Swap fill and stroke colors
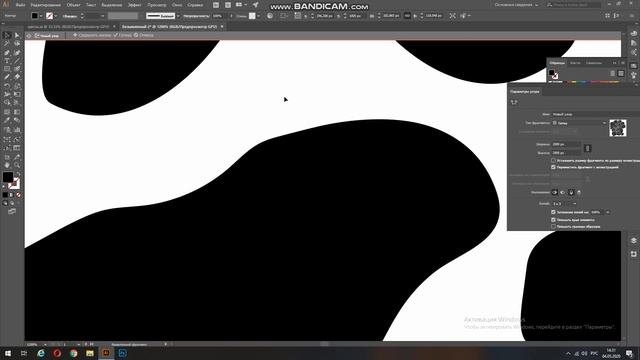 (x=18, y=174)
